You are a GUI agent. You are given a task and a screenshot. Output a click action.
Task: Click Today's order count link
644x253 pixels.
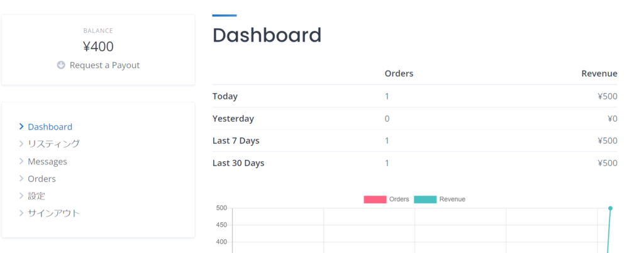pos(387,96)
